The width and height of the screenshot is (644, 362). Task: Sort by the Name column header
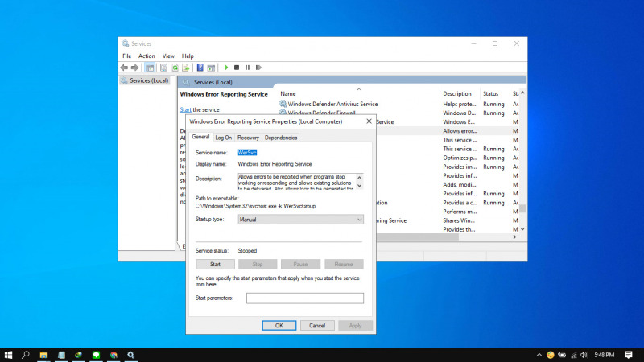click(288, 93)
